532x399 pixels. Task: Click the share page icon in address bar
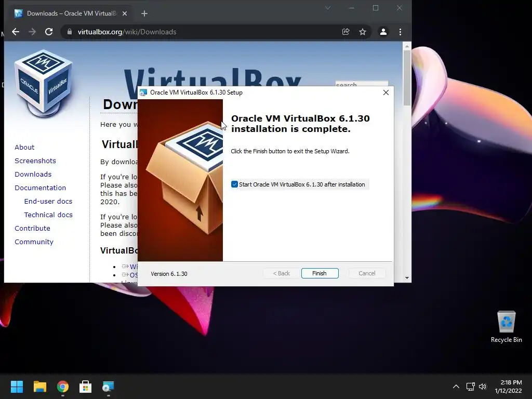coord(345,32)
